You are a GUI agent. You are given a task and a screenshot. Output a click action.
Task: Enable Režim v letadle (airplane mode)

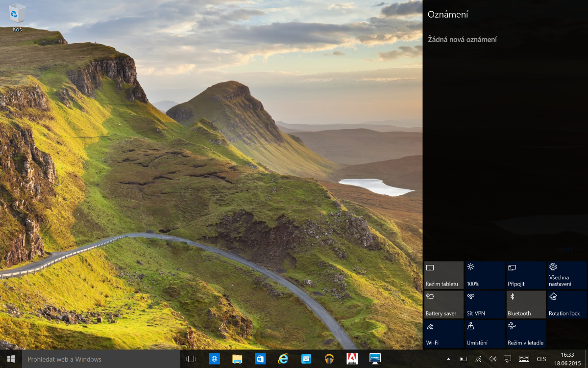coord(526,334)
